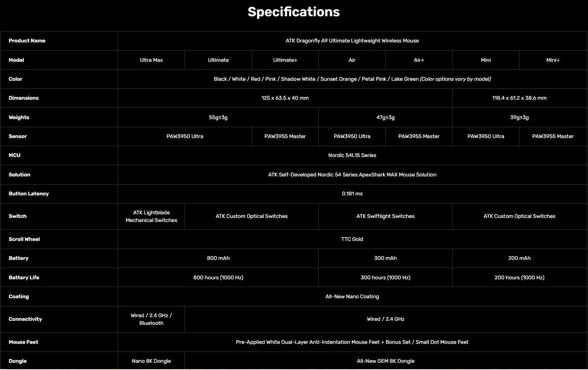588x370 pixels.
Task: Click the Specifications heading
Action: pyautogui.click(x=294, y=12)
